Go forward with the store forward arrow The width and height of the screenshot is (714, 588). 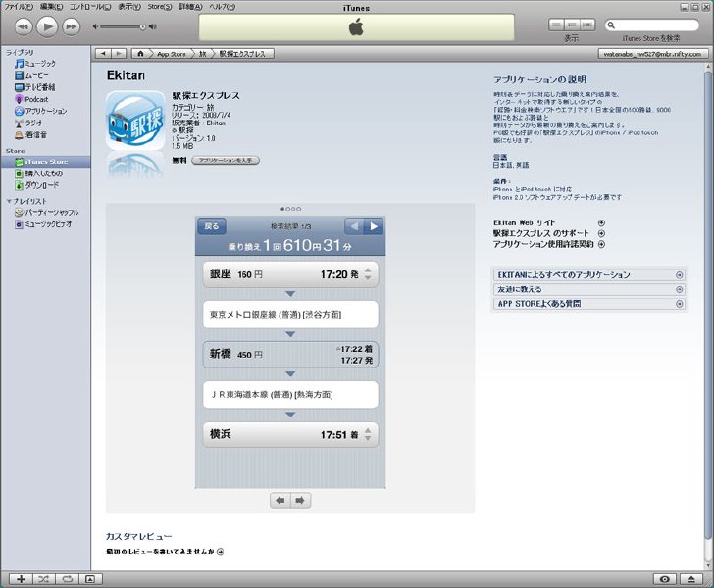click(119, 54)
